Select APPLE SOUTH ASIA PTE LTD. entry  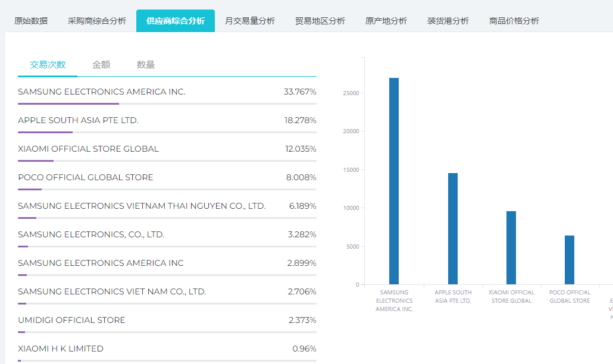[x=78, y=121]
